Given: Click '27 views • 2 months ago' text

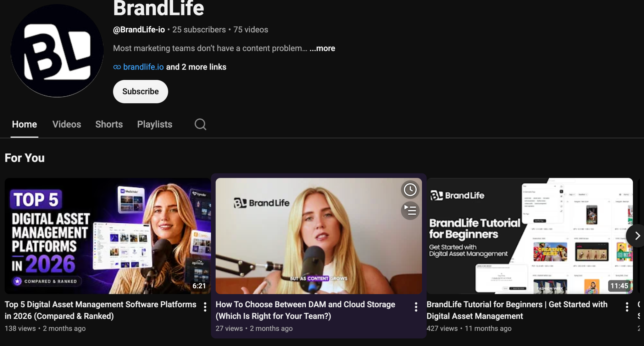Looking at the screenshot, I should pos(254,328).
